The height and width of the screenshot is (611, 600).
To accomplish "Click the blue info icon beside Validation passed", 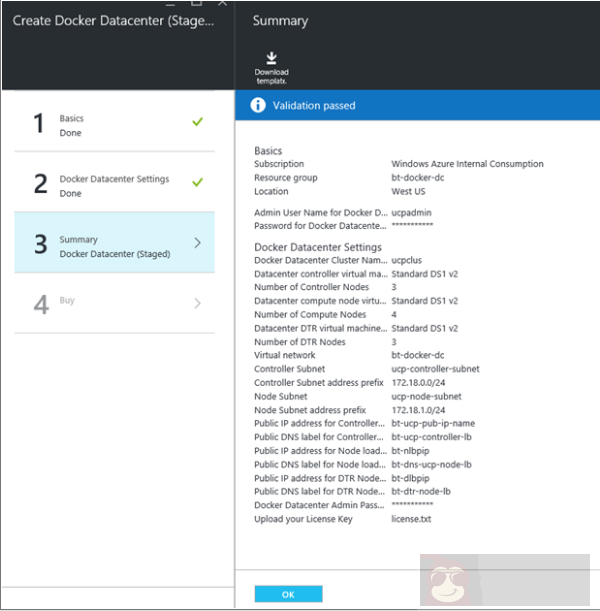I will [x=258, y=105].
